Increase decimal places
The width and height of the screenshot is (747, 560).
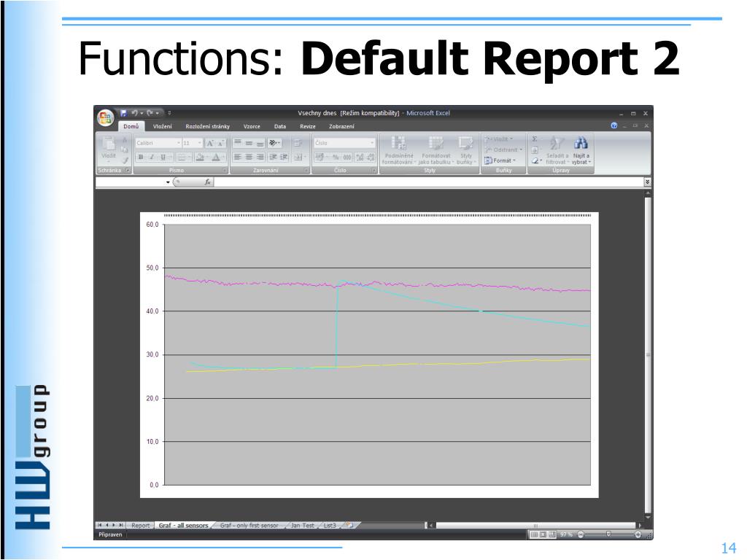click(x=360, y=157)
